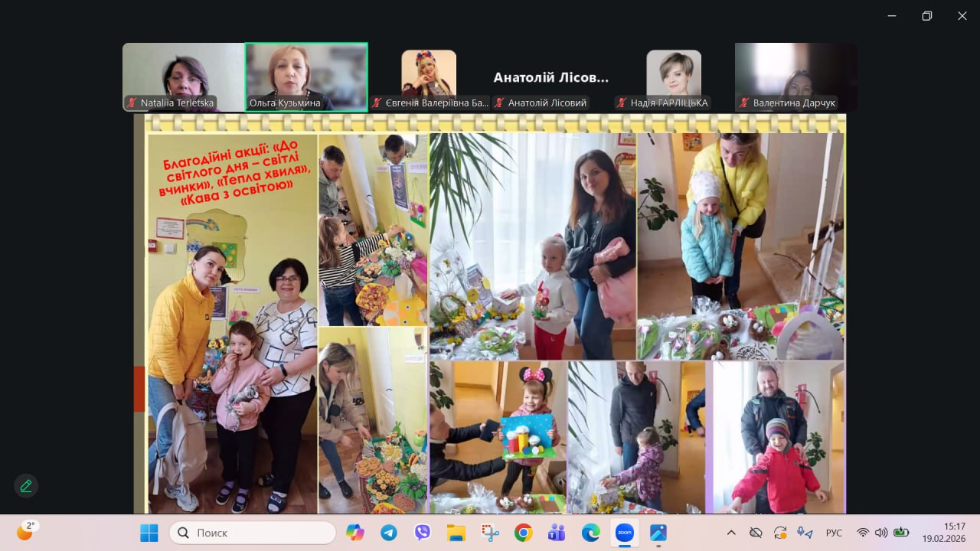Open Snipping Tool from the taskbar
This screenshot has height=551, width=980.
pyautogui.click(x=490, y=533)
